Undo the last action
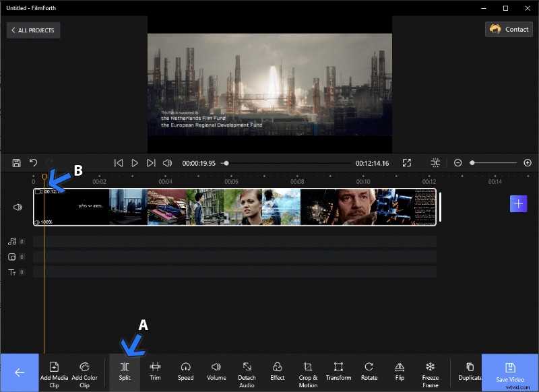Viewport: 539px width, 392px height. [33, 162]
